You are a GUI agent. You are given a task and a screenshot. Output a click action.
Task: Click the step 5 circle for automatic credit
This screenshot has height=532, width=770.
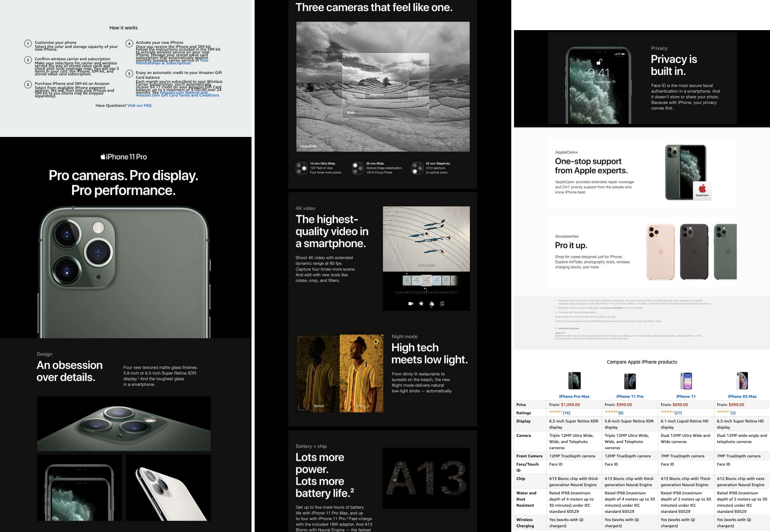pyautogui.click(x=129, y=74)
